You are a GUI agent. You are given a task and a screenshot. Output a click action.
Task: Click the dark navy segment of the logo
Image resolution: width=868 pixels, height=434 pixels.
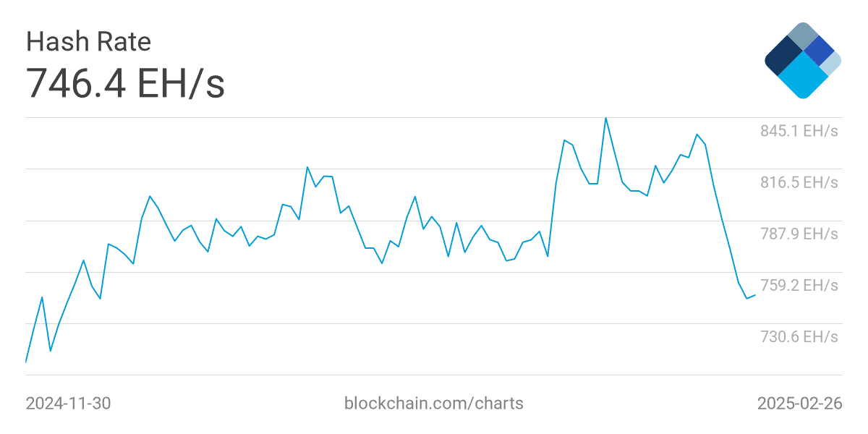tap(783, 56)
